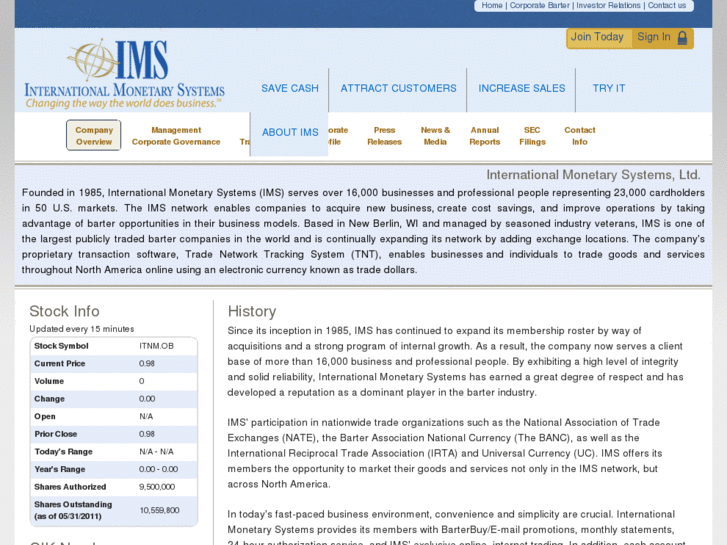The image size is (727, 545).
Task: Click the stock symbol value ITNM.OB
Action: coord(156,346)
